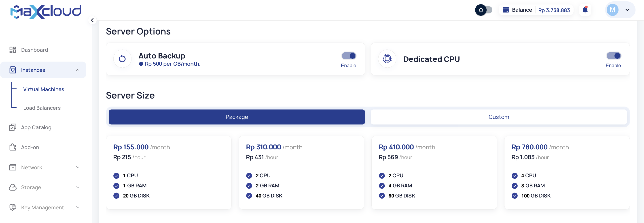Select the Rp 310.000 /month package
Viewport: 644px width, 223px height.
[x=301, y=172]
